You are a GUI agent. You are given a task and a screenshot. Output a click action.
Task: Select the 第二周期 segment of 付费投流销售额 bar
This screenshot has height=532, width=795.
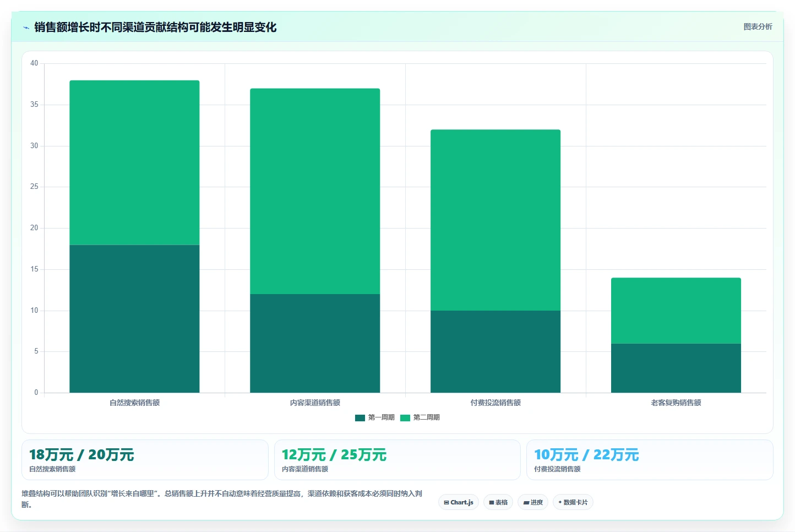click(495, 220)
